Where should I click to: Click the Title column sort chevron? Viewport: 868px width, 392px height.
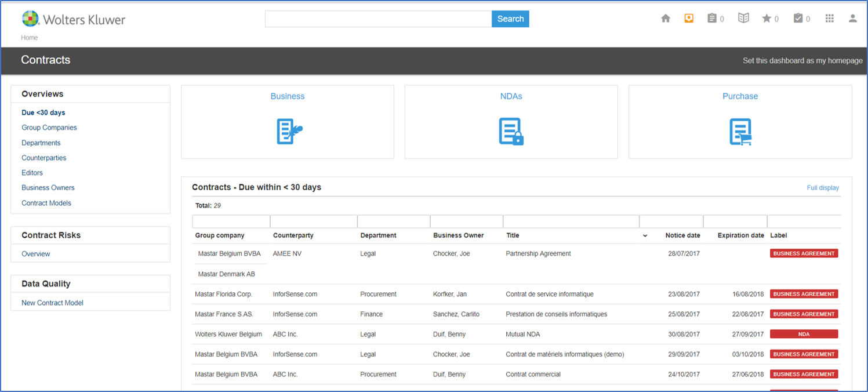[645, 236]
